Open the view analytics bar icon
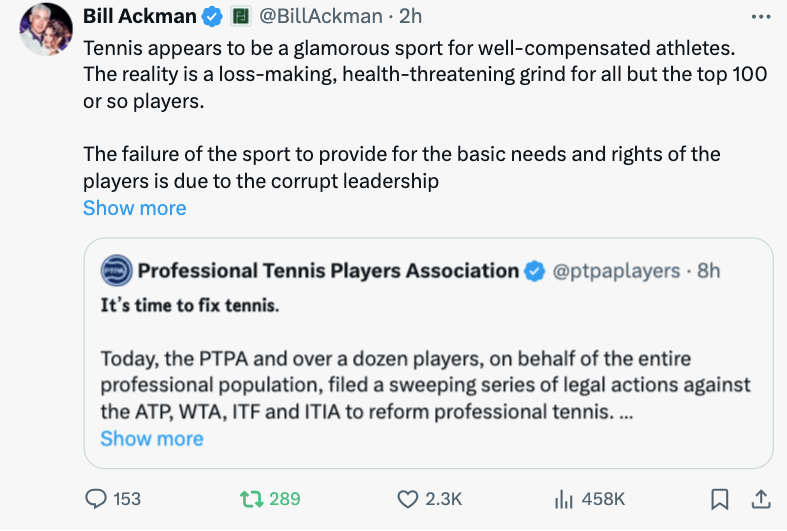This screenshot has width=787, height=531. point(562,498)
